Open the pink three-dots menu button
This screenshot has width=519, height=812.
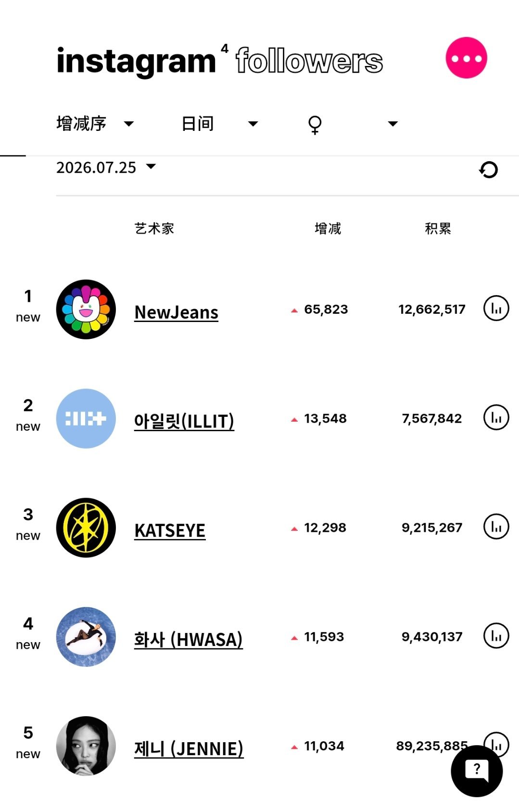[466, 58]
